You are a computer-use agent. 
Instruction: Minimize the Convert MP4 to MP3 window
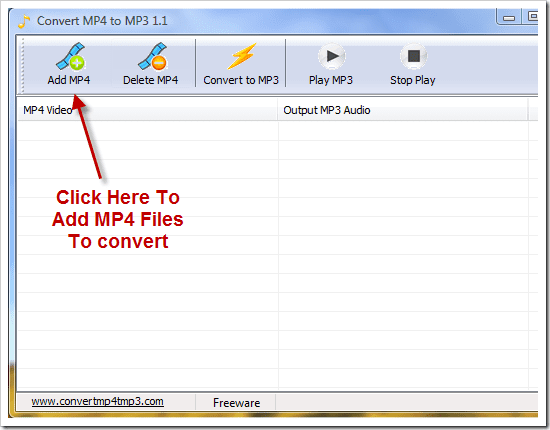pyautogui.click(x=509, y=18)
